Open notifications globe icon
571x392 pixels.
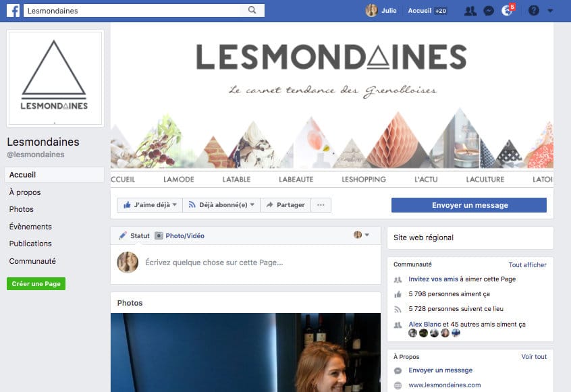click(508, 11)
